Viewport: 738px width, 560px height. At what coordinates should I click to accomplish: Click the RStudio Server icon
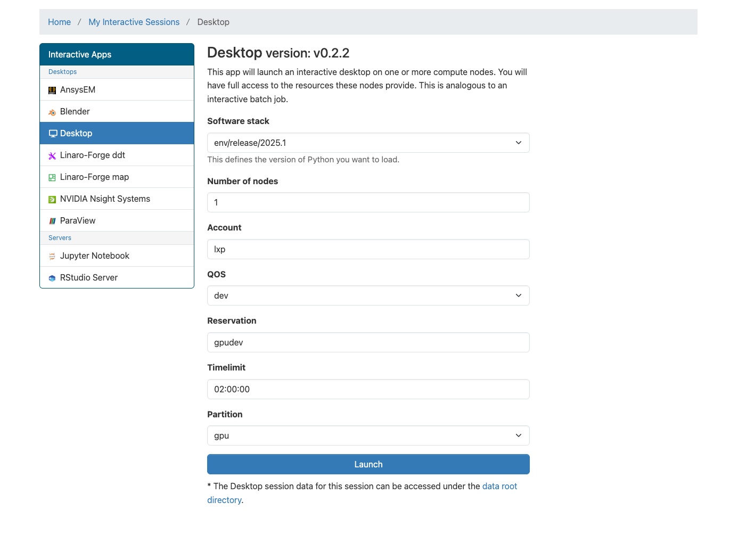tap(52, 278)
